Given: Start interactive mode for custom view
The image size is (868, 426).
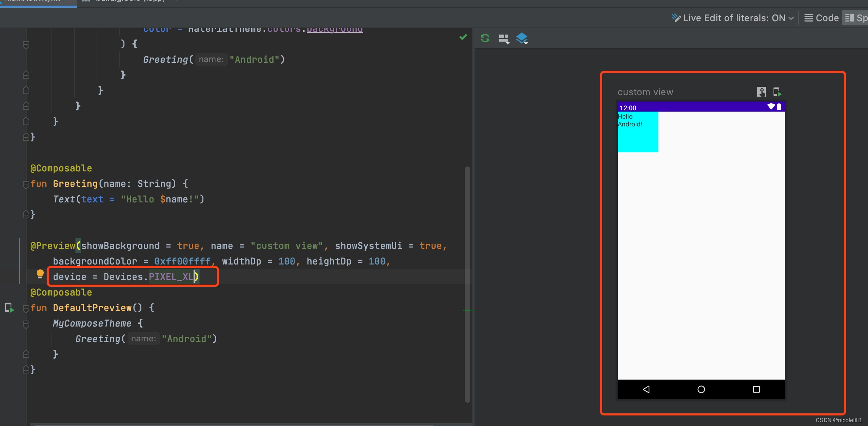Looking at the screenshot, I should (761, 92).
